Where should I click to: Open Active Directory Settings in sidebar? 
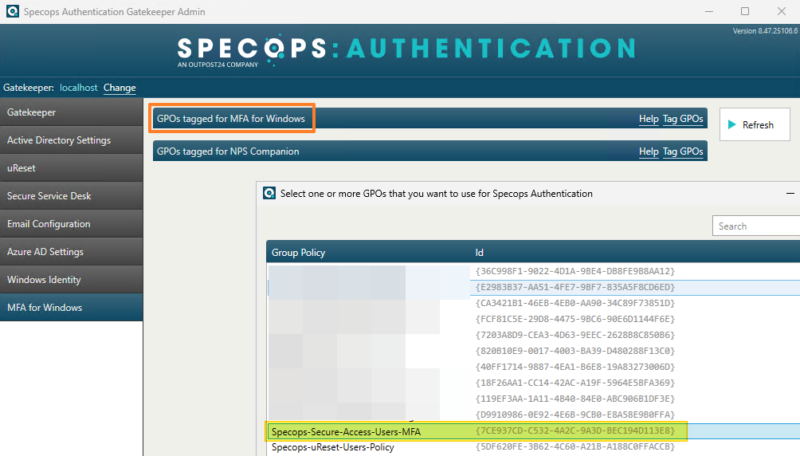tap(71, 140)
